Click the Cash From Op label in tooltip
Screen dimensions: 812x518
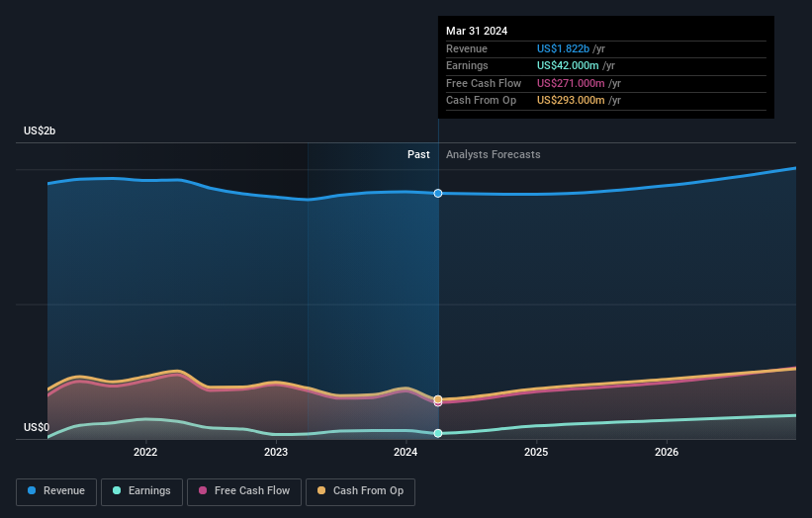point(481,101)
